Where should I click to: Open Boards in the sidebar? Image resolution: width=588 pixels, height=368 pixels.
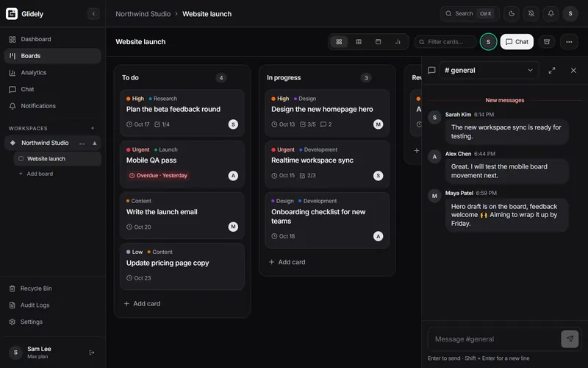(x=52, y=56)
